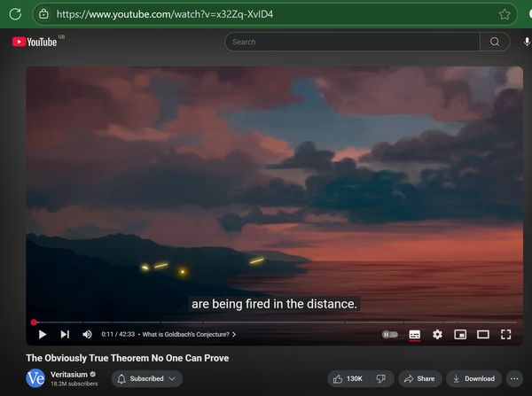The width and height of the screenshot is (532, 396).
Task: Open the Veritasium channel name link
Action: pos(69,375)
